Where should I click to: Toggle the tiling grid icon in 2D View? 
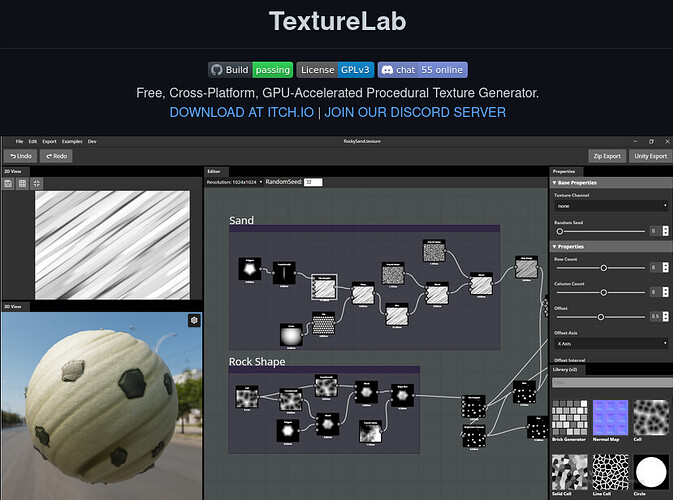(x=22, y=184)
